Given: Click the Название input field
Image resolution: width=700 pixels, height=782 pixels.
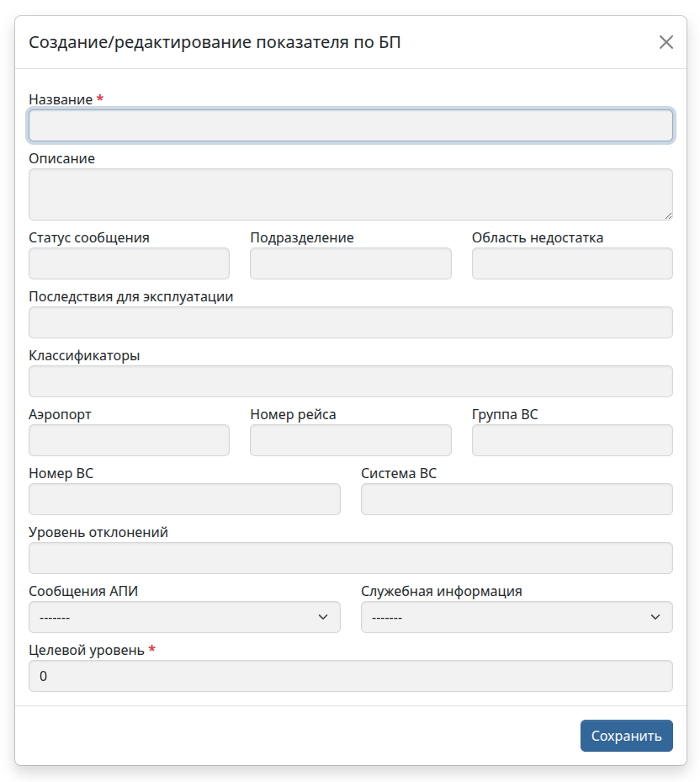Looking at the screenshot, I should (x=350, y=125).
